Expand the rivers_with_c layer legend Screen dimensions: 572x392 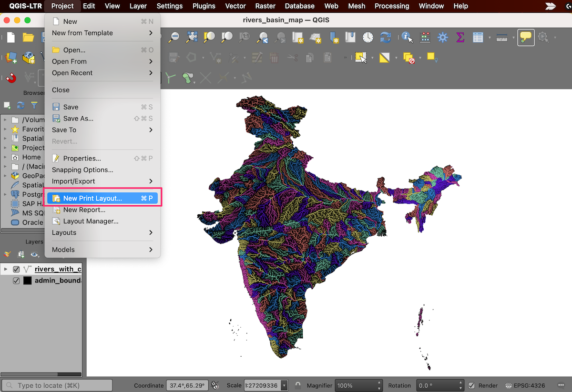point(5,270)
